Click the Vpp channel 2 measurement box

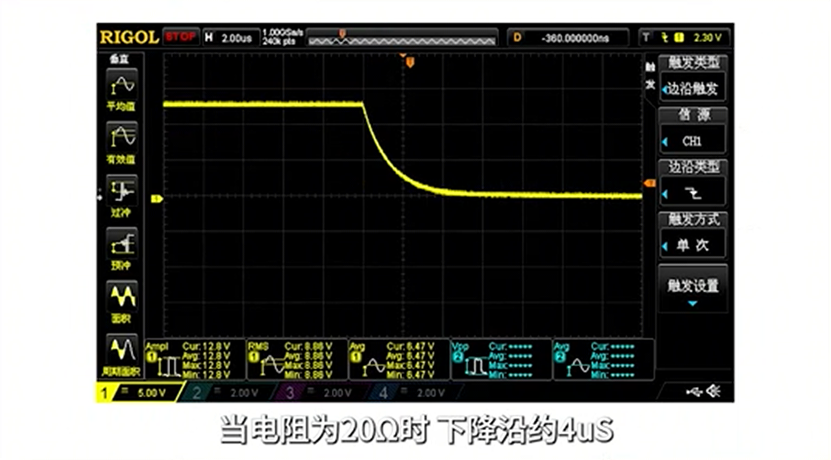[x=501, y=360]
